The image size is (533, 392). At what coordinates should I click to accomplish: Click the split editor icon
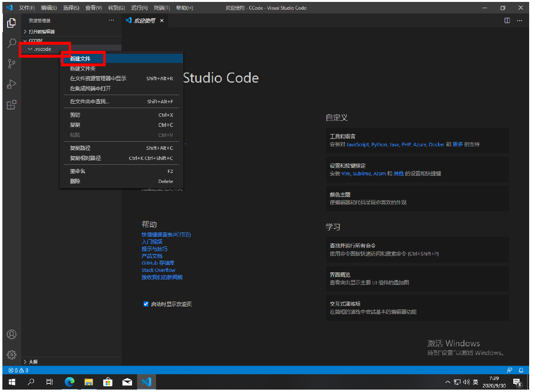[x=507, y=21]
